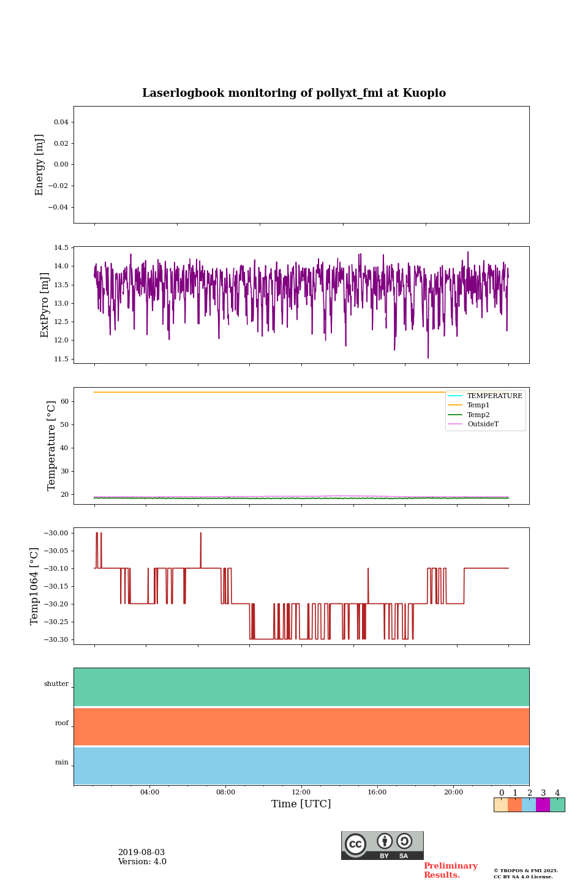This screenshot has height=882, width=588.
Task: Click the green shutter status band
Action: click(x=301, y=687)
